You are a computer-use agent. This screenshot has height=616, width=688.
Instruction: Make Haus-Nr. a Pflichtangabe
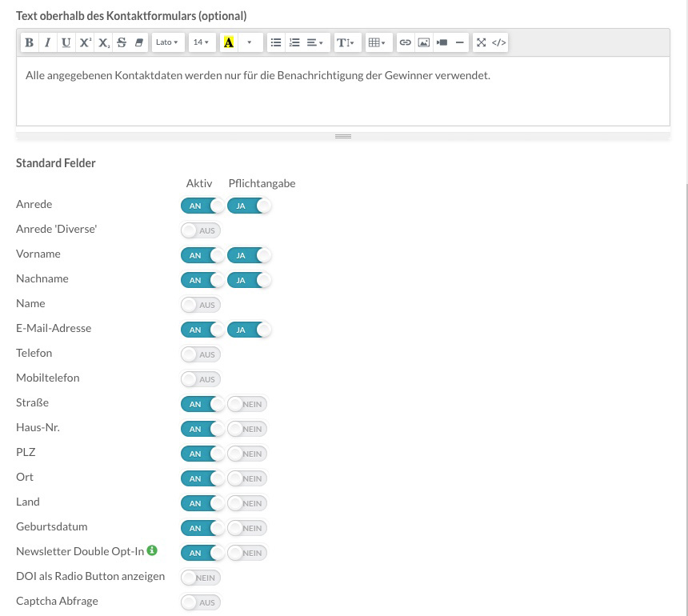tap(247, 429)
